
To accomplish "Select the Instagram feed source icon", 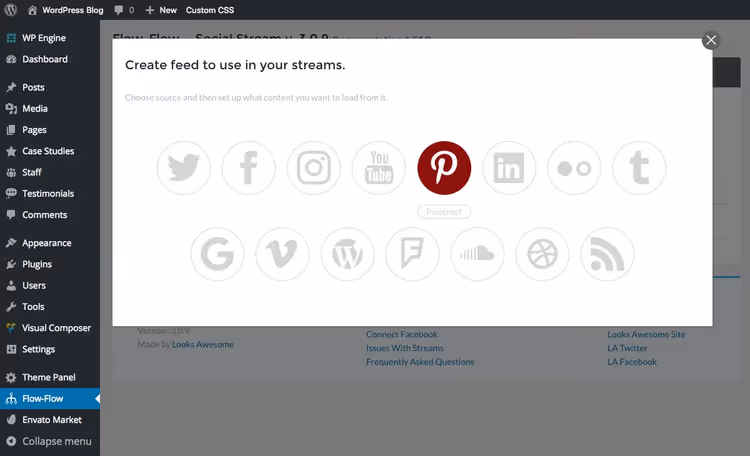I will tap(314, 168).
